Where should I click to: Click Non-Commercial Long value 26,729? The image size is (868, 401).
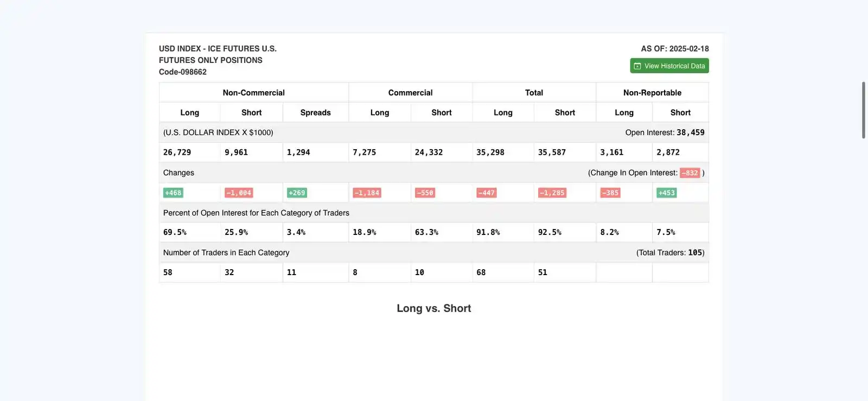(177, 152)
